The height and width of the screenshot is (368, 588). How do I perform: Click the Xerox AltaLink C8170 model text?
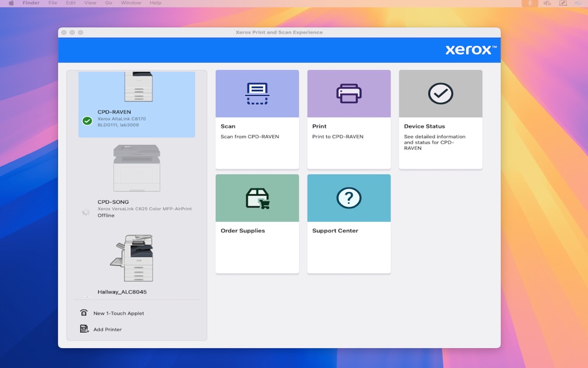pyautogui.click(x=121, y=119)
